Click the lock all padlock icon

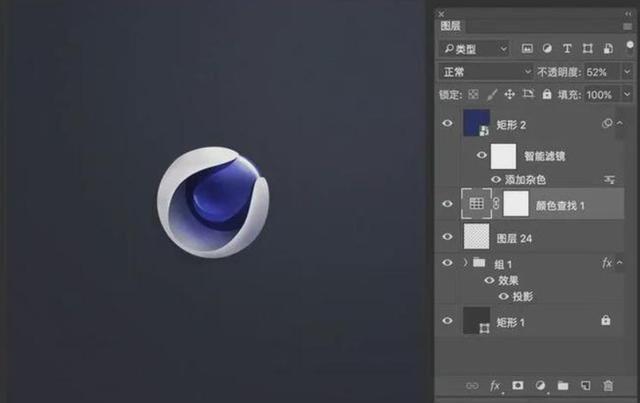tap(548, 94)
